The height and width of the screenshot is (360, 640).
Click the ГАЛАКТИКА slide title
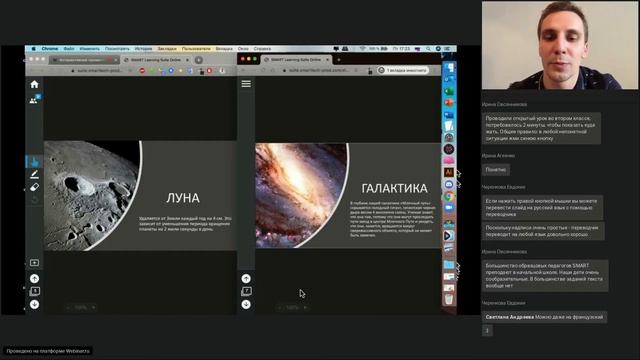pos(395,188)
